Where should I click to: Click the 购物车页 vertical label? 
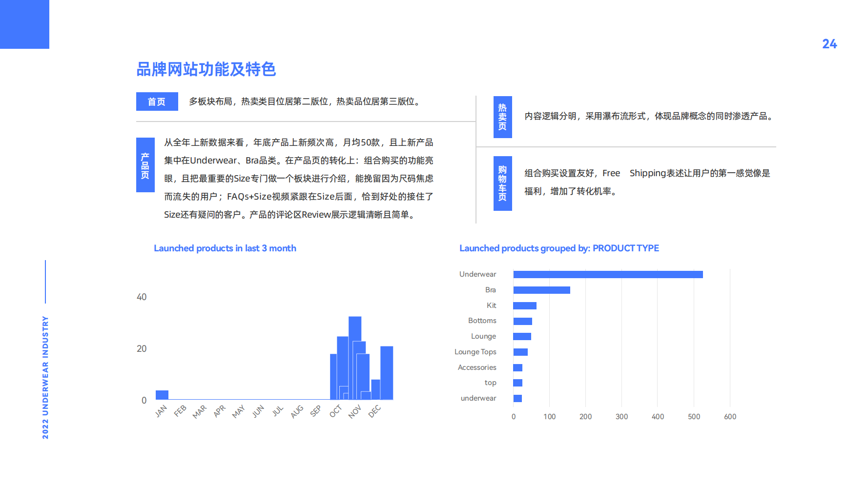[x=502, y=183]
